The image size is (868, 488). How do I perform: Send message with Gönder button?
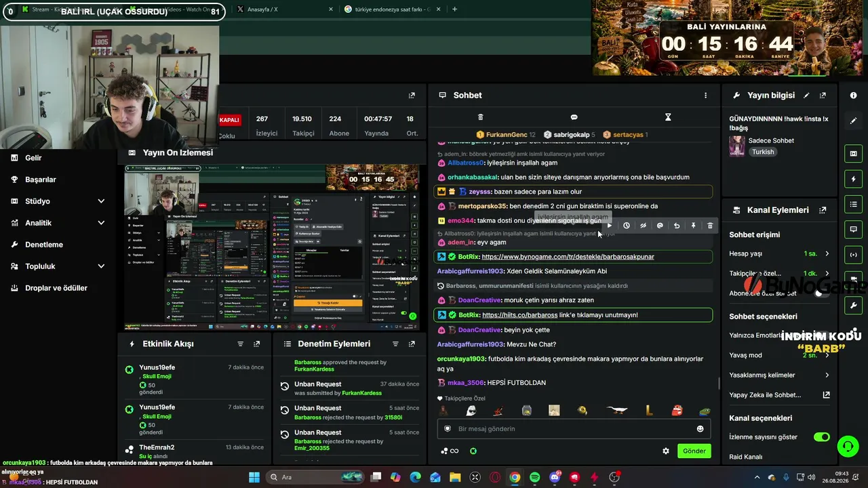pyautogui.click(x=694, y=451)
